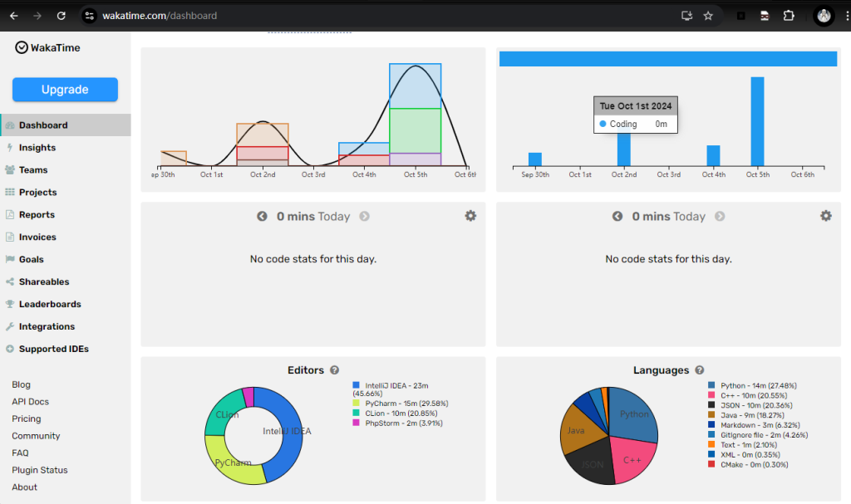The width and height of the screenshot is (851, 504).
Task: Click the Oct 5th coding bar
Action: 757,121
